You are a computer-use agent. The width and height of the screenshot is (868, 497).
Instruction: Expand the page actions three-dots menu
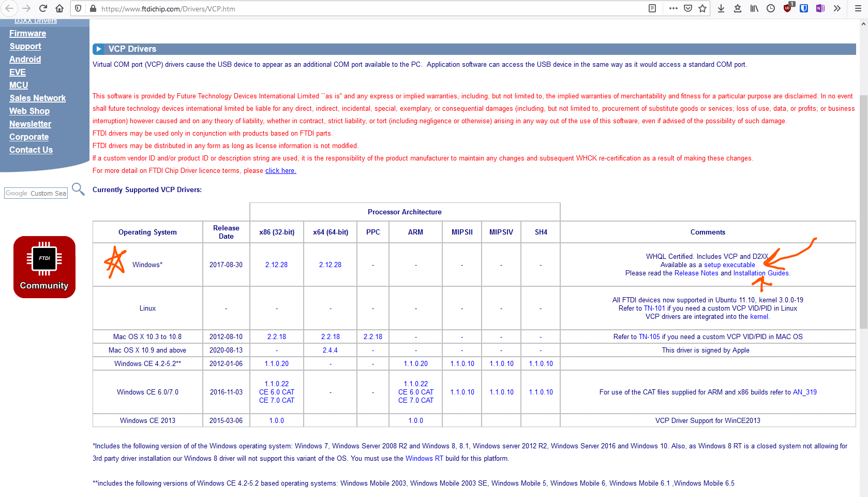point(673,8)
